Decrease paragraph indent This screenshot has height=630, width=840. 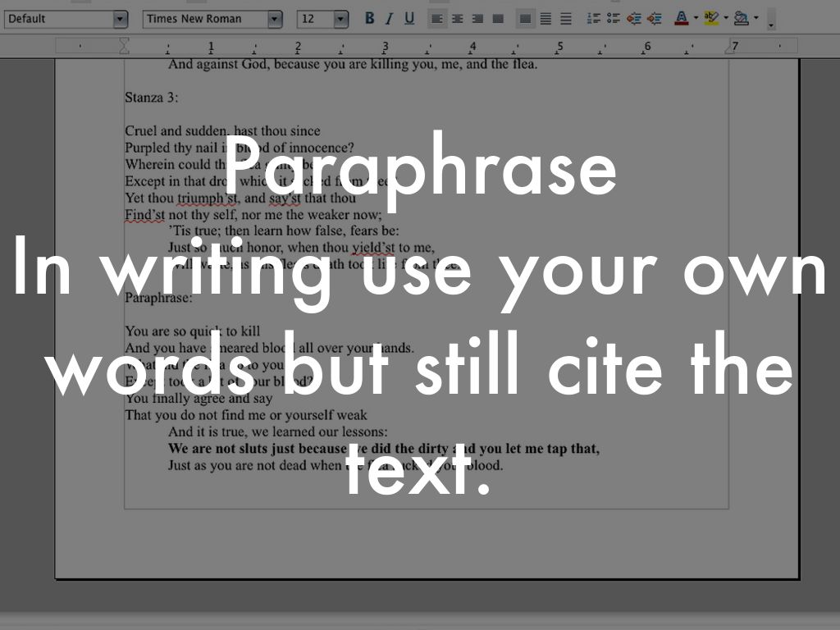[x=634, y=18]
